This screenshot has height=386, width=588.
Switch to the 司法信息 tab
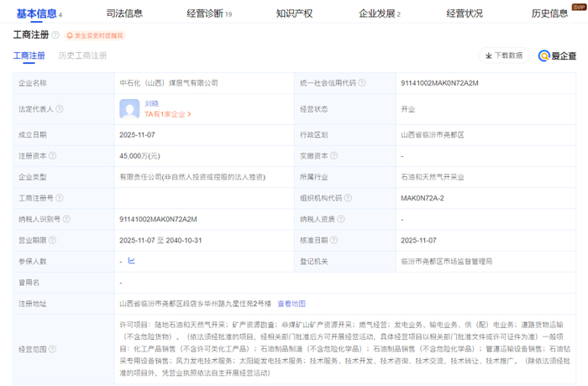pos(124,13)
